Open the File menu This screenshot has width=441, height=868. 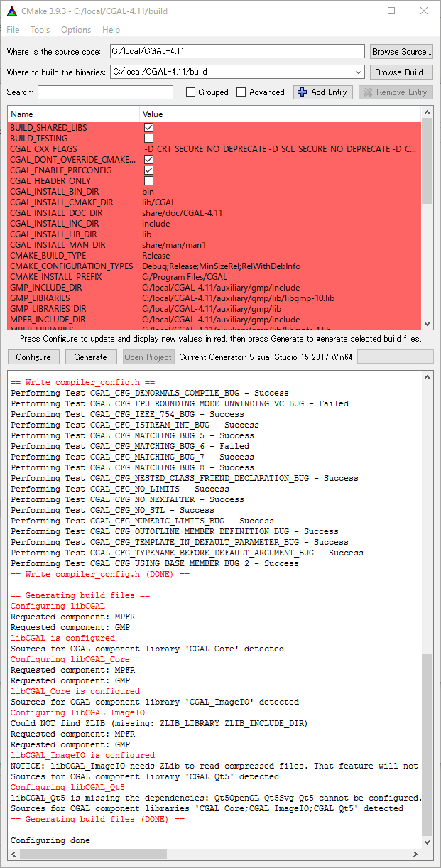point(13,30)
